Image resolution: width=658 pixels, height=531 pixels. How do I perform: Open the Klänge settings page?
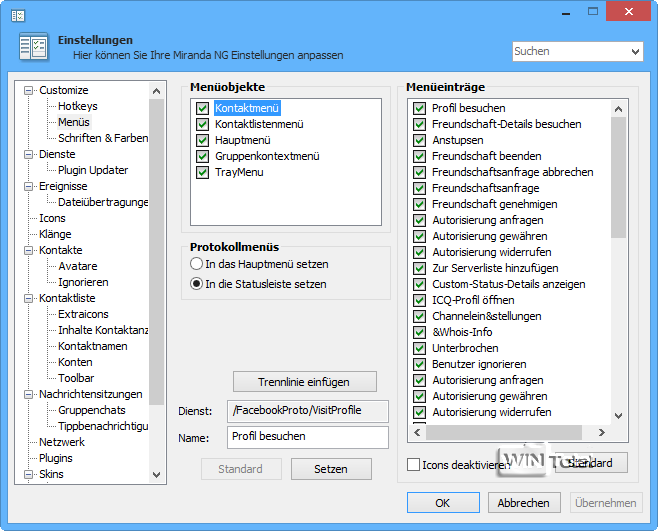55,234
